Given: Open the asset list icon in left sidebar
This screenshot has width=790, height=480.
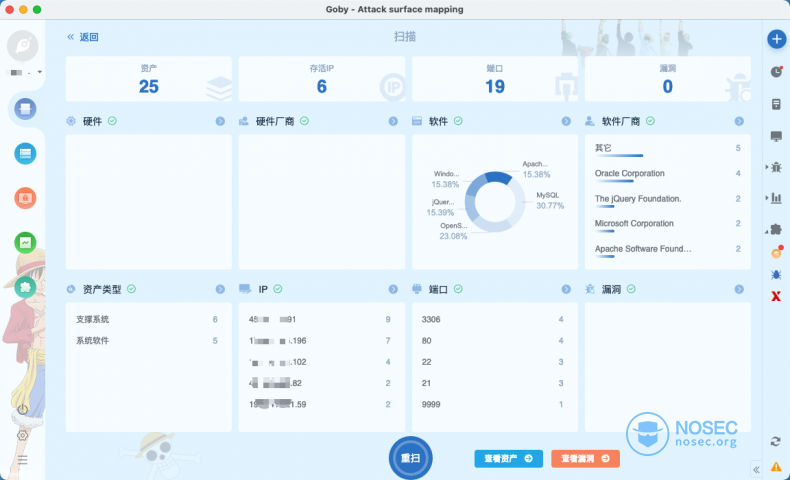Looking at the screenshot, I should [x=25, y=154].
